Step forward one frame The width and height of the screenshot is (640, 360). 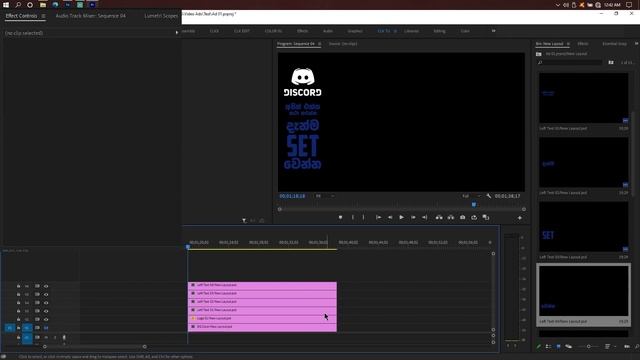(x=413, y=218)
